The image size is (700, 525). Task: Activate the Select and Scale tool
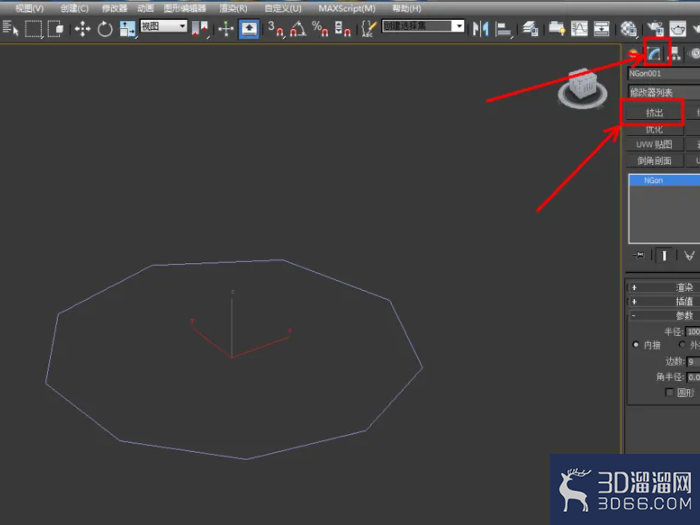[x=127, y=29]
